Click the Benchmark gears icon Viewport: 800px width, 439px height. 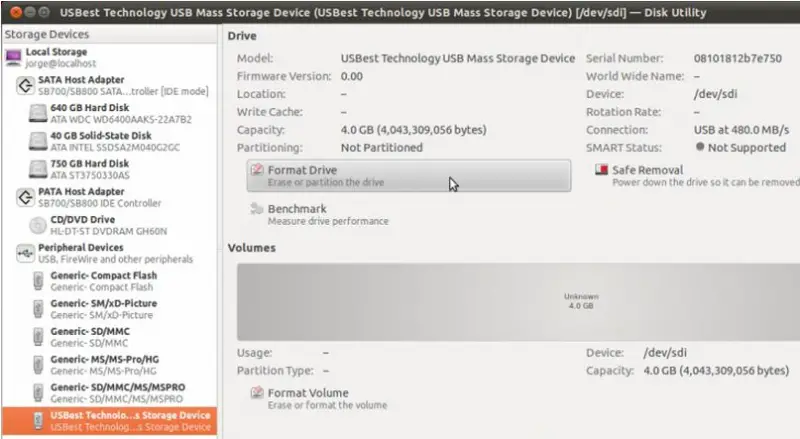pos(256,208)
